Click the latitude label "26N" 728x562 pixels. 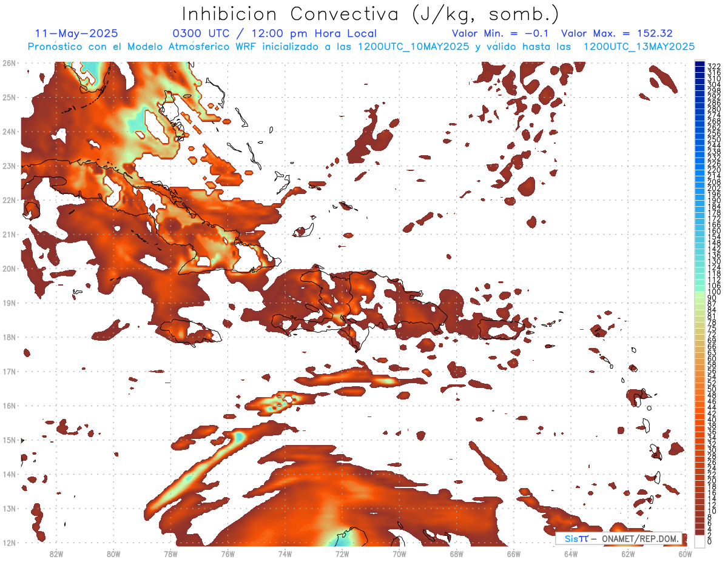tap(9, 63)
